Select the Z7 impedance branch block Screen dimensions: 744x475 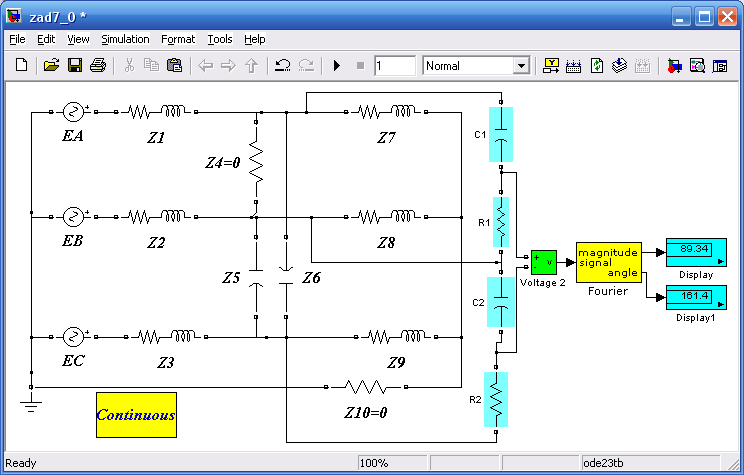386,112
